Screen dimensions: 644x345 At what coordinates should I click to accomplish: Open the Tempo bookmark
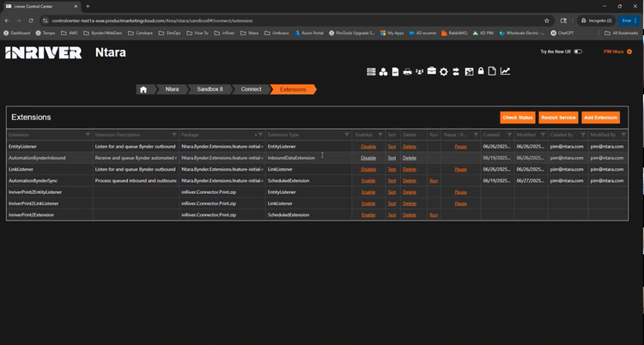46,33
